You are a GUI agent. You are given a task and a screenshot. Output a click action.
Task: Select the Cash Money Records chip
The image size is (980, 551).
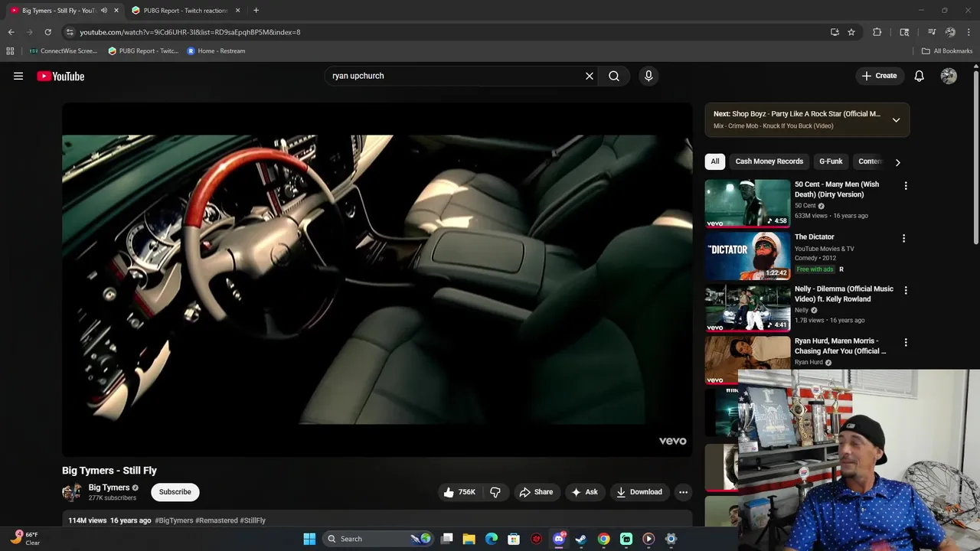[x=769, y=161]
